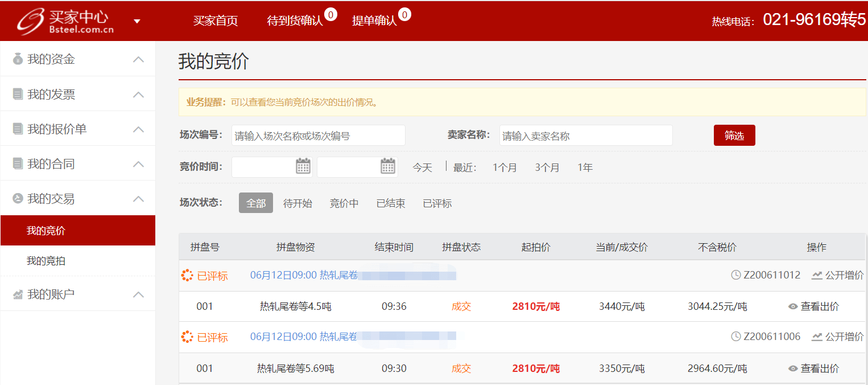Open 待到货确认 in top navigation

295,21
